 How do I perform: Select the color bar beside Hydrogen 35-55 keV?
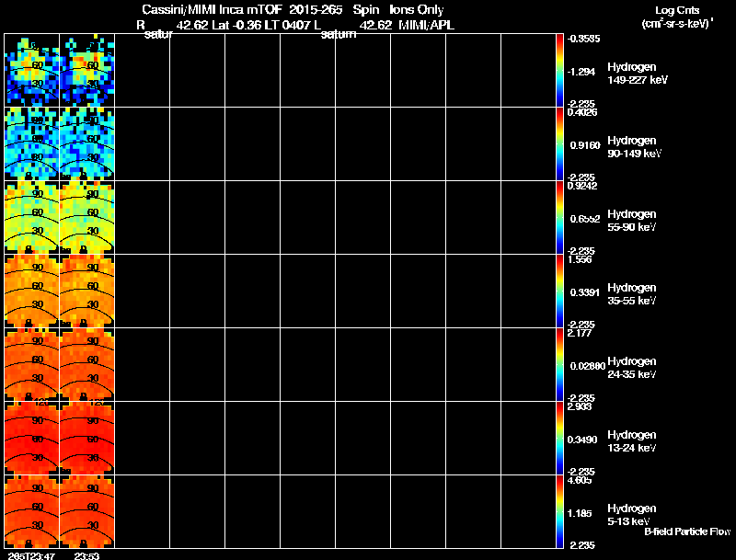coord(559,291)
